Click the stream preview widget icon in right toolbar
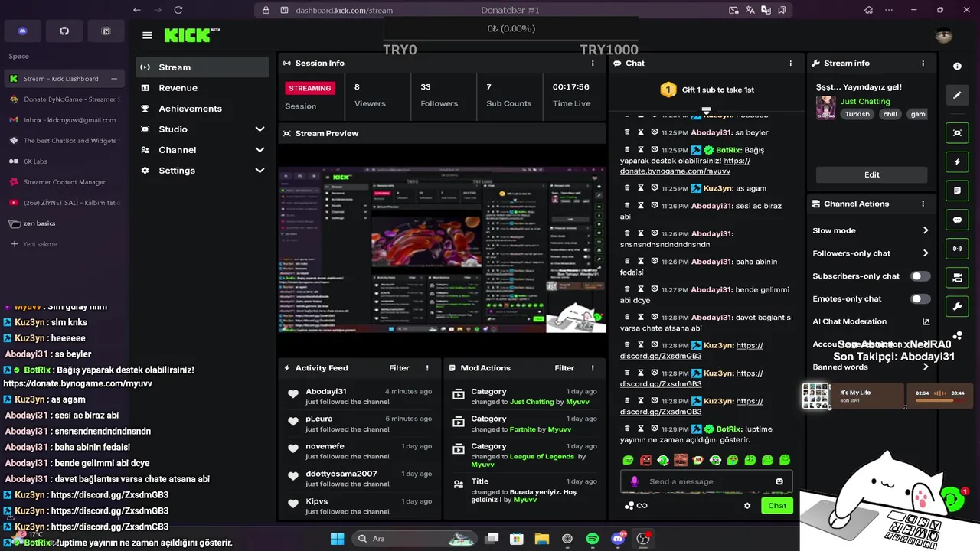The width and height of the screenshot is (980, 551). tap(957, 132)
